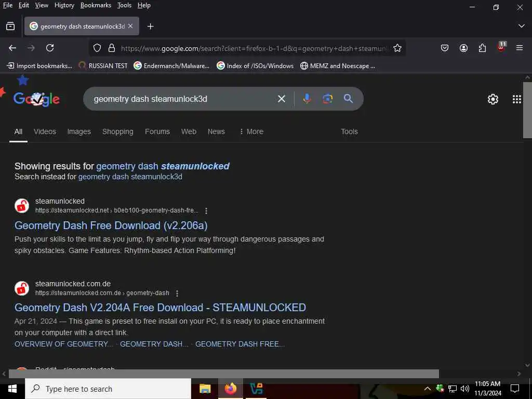The height and width of the screenshot is (399, 532).
Task: Click the taskbar Type here to search box
Action: [x=108, y=389]
